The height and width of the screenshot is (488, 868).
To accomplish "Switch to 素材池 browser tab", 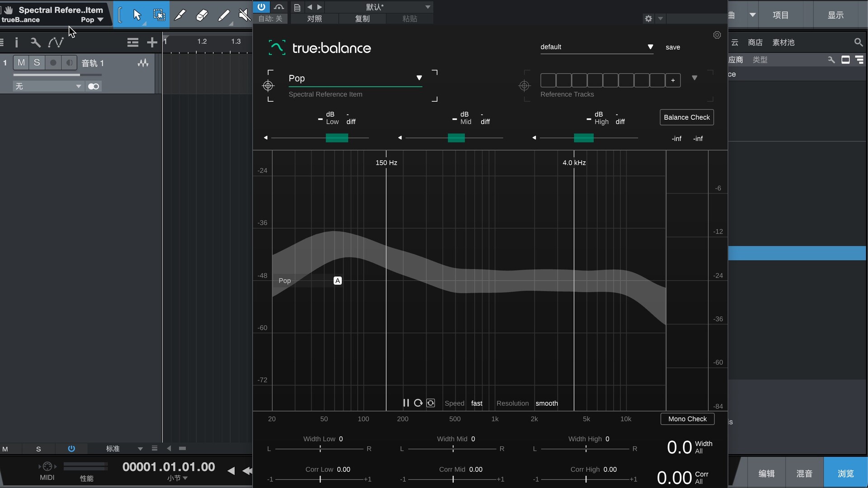I will pyautogui.click(x=783, y=42).
